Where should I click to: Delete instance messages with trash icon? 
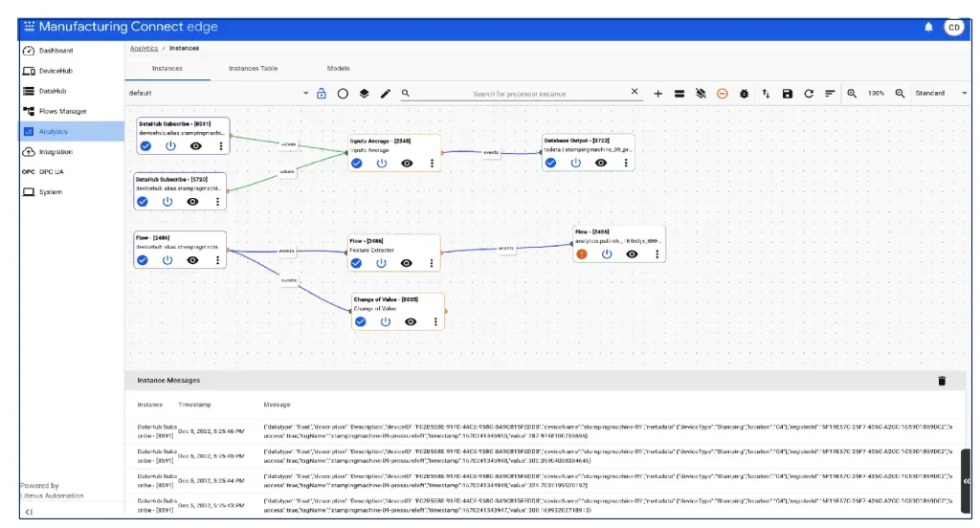tap(942, 381)
